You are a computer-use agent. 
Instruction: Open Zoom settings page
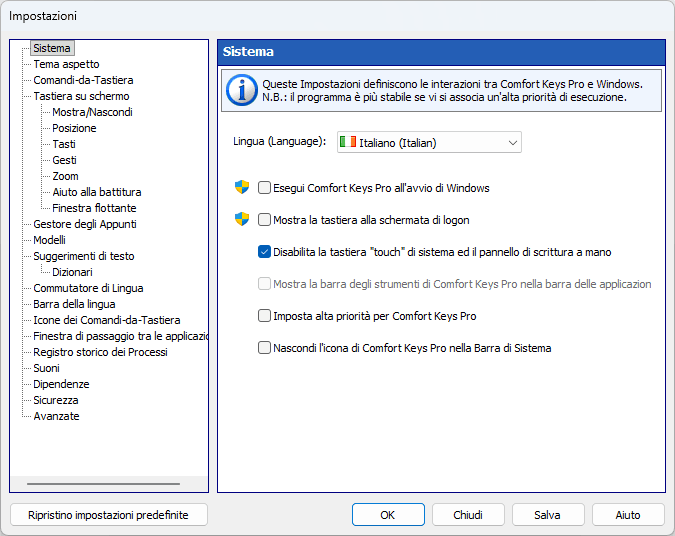pos(65,176)
